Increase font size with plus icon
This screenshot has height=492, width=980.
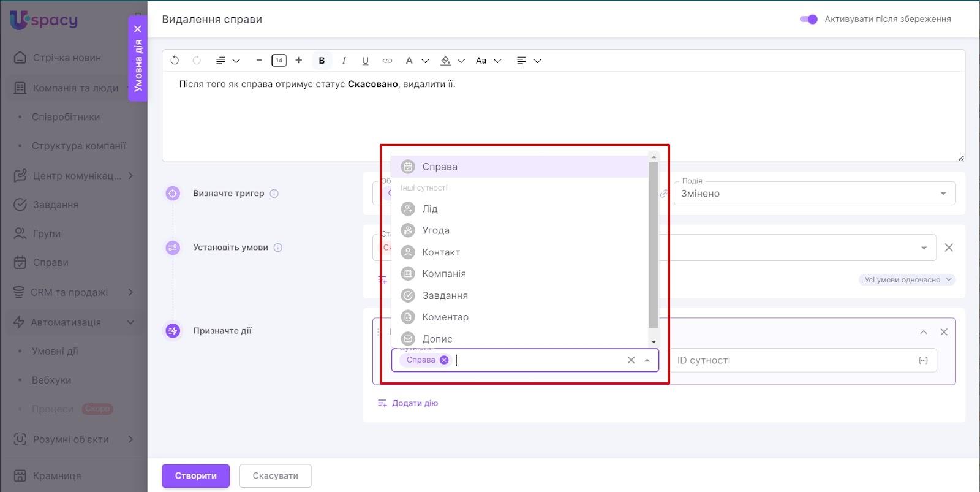(298, 60)
